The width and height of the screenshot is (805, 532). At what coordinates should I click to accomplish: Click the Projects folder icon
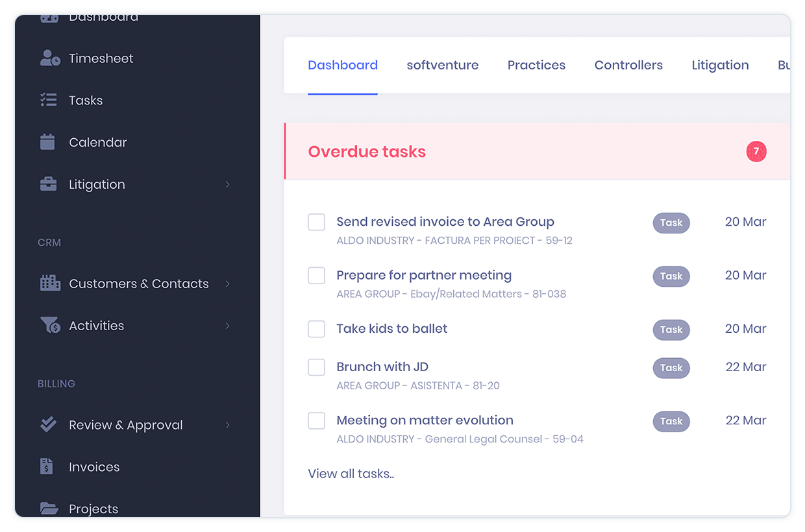[x=49, y=509]
